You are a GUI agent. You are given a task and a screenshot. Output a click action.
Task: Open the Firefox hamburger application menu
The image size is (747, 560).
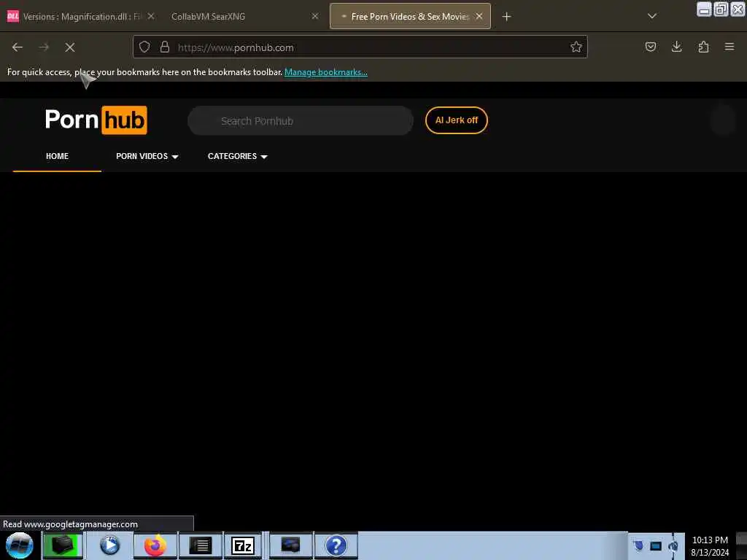[729, 47]
